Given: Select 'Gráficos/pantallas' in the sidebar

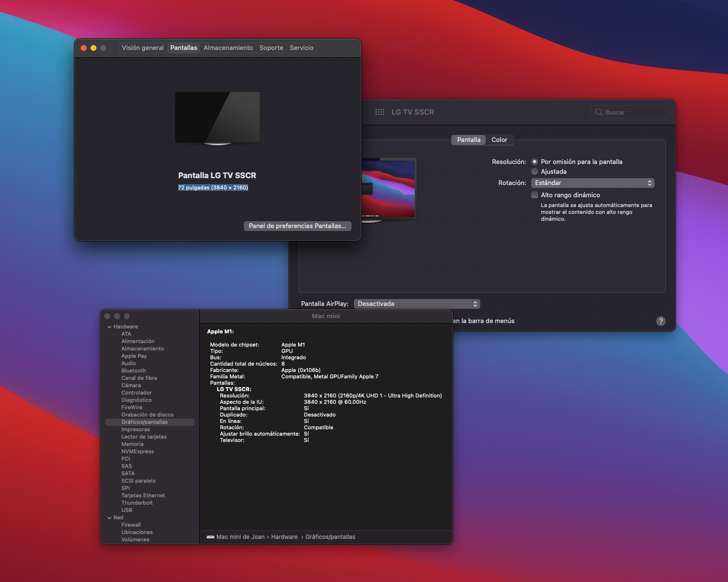Looking at the screenshot, I should tap(150, 422).
